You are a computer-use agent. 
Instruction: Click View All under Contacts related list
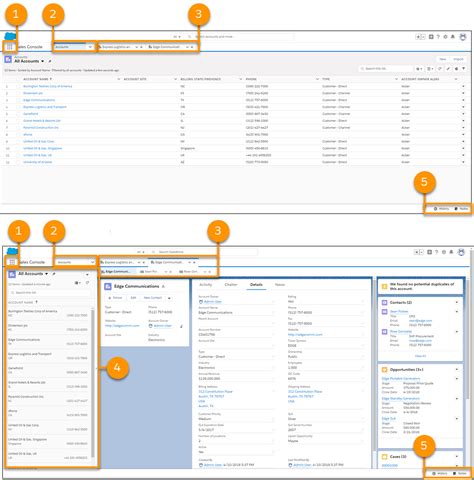pos(420,356)
